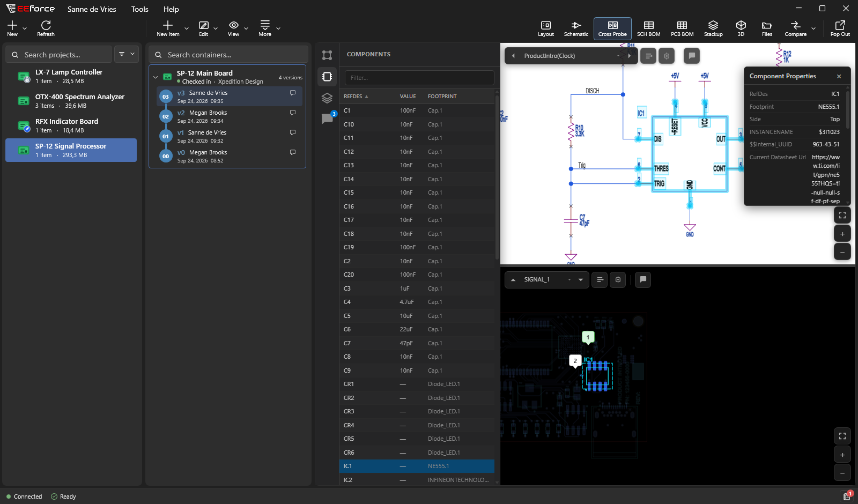Zoom in the schematic view
The height and width of the screenshot is (504, 858).
coord(842,234)
